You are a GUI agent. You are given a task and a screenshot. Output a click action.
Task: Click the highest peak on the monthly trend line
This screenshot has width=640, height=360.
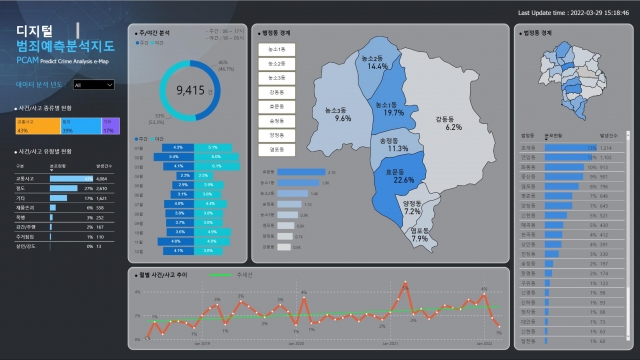[x=405, y=282]
